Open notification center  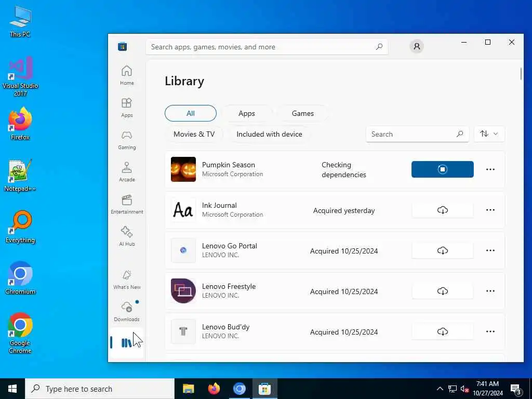pos(515,389)
